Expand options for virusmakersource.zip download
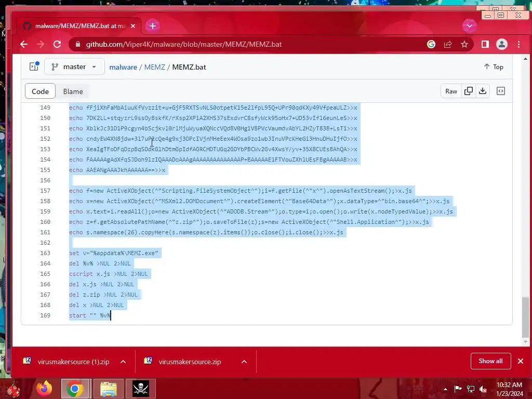The width and height of the screenshot is (532, 399). point(244,362)
